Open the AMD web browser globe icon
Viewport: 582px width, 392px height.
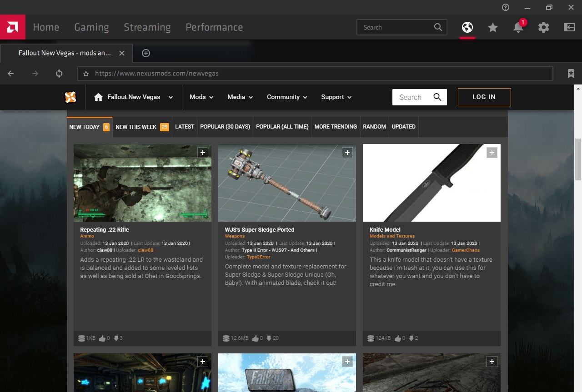click(x=467, y=27)
